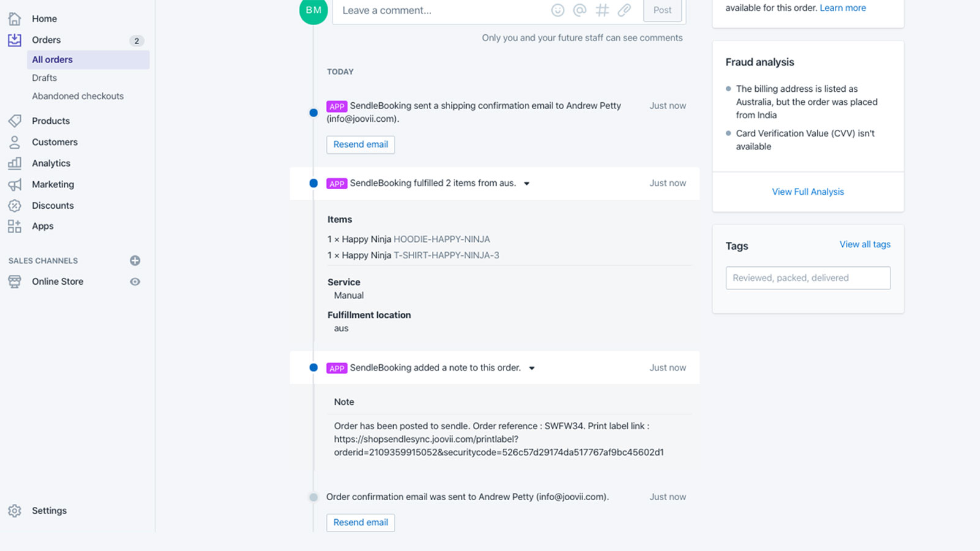The width and height of the screenshot is (980, 551).
Task: Add a new sales channel
Action: click(135, 261)
